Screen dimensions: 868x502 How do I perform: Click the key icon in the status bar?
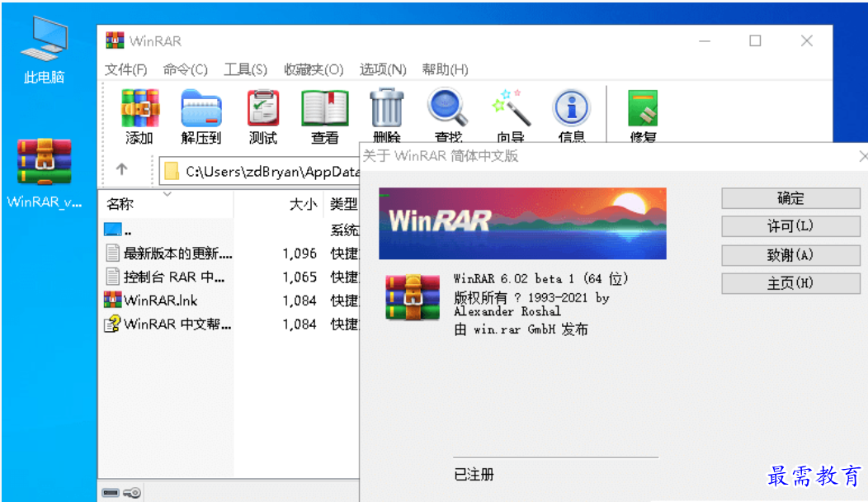(x=132, y=493)
